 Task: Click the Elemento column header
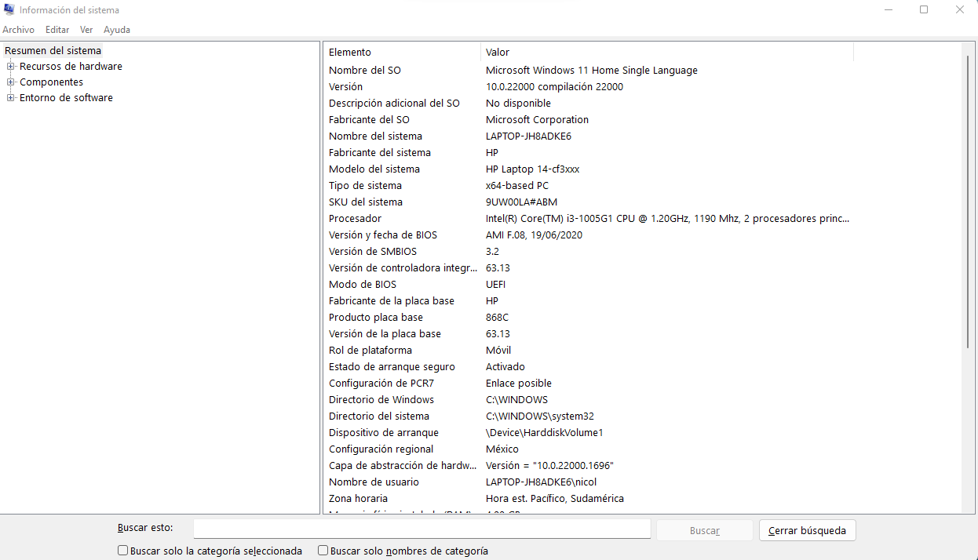click(402, 53)
